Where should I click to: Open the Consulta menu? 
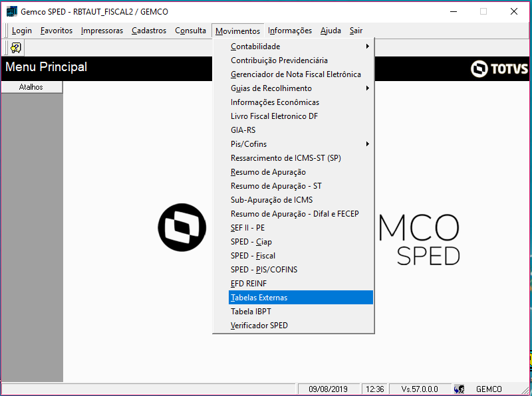click(x=190, y=31)
